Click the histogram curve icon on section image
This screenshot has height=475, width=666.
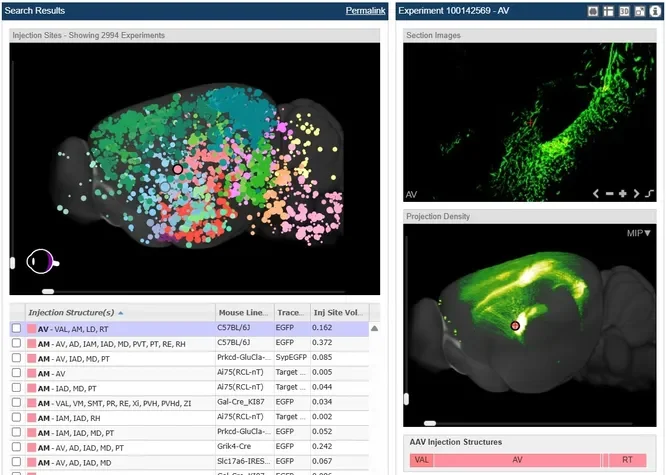649,193
